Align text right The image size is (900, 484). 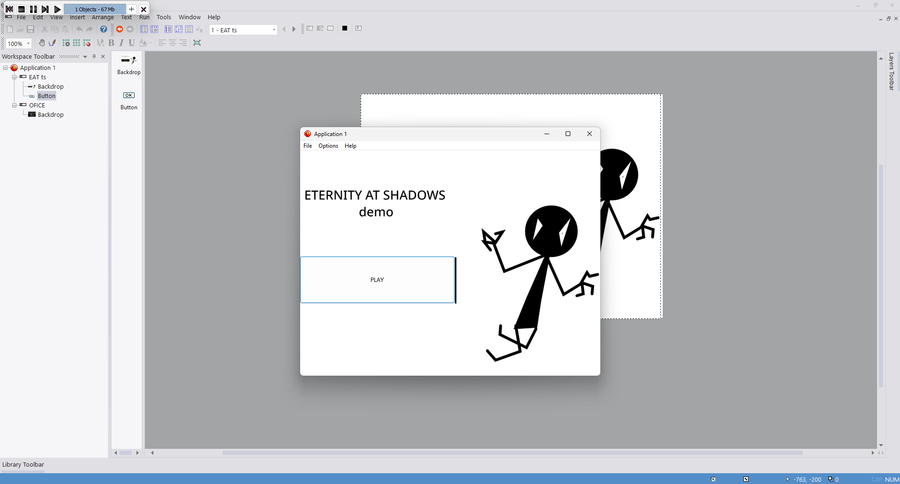183,43
